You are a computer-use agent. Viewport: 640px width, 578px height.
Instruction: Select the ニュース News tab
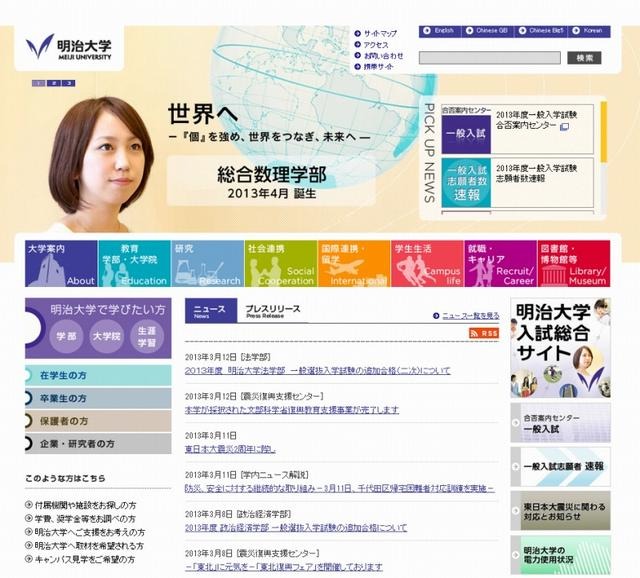pyautogui.click(x=211, y=311)
